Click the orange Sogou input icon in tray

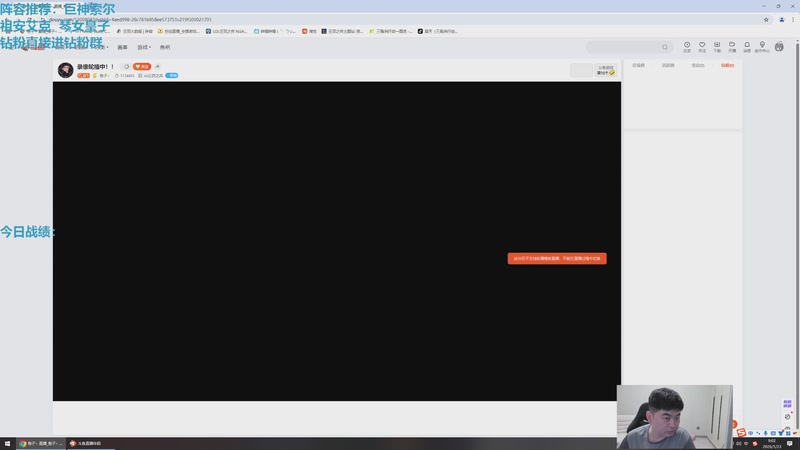(755, 443)
